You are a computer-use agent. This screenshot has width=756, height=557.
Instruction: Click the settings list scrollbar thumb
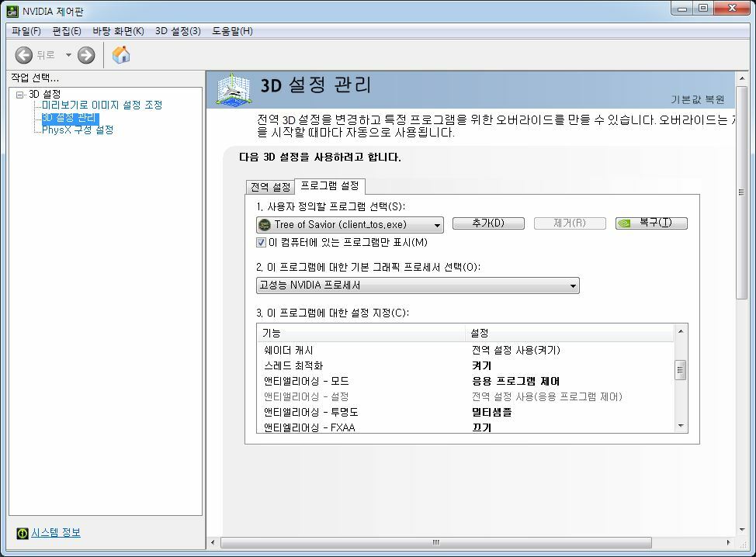pyautogui.click(x=680, y=370)
